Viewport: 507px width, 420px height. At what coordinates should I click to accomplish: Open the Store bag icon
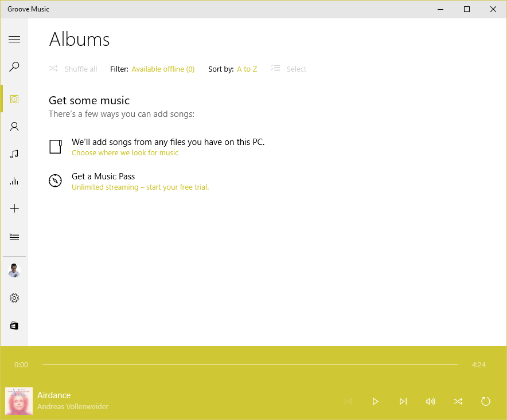pos(14,325)
